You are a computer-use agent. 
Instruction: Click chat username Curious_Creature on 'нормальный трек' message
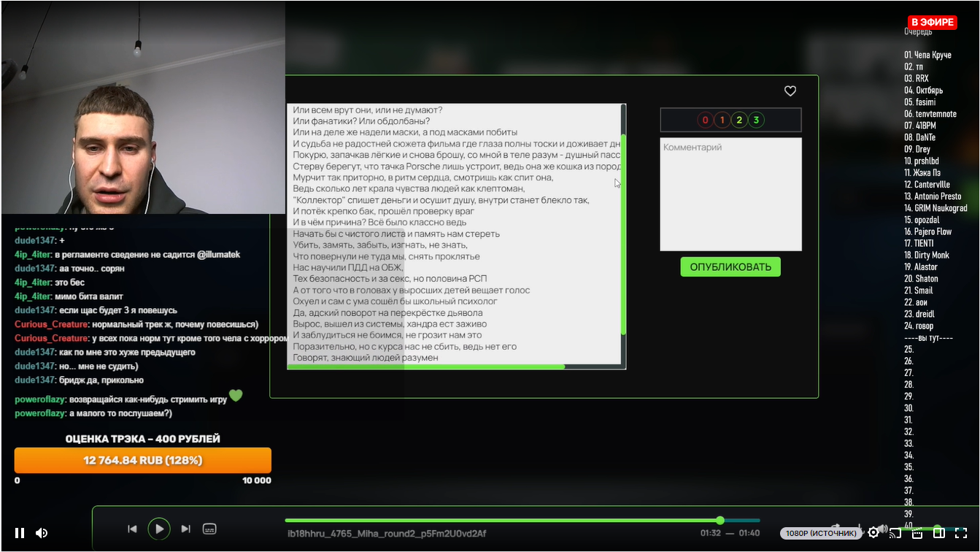(52, 324)
